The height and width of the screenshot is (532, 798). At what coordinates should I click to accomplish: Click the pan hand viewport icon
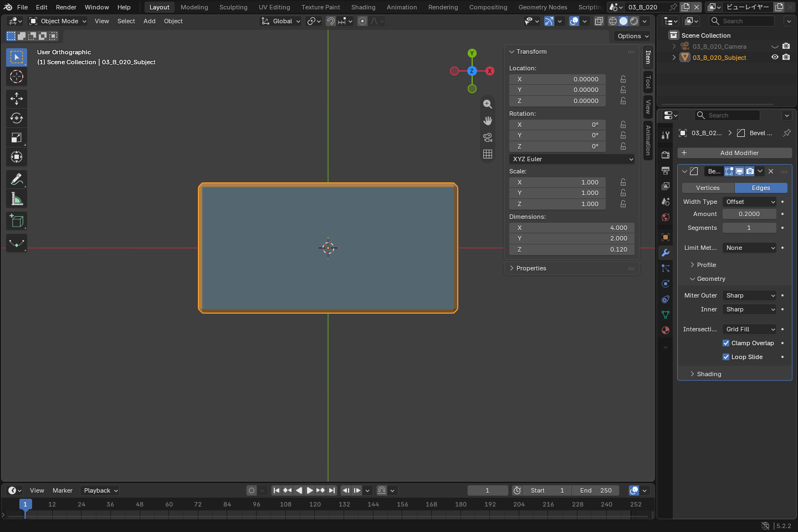pos(488,121)
